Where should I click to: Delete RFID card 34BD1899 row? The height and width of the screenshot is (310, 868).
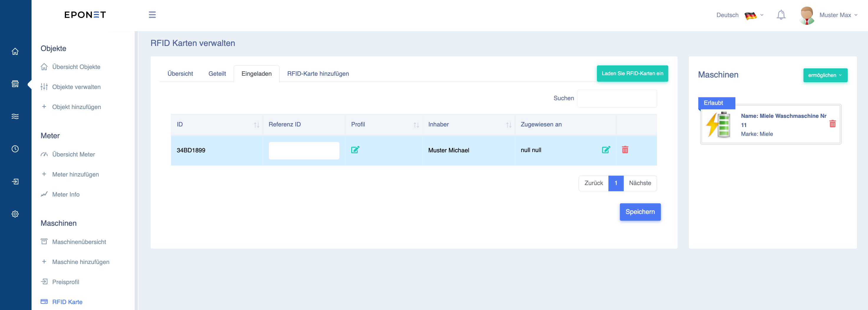pos(625,150)
